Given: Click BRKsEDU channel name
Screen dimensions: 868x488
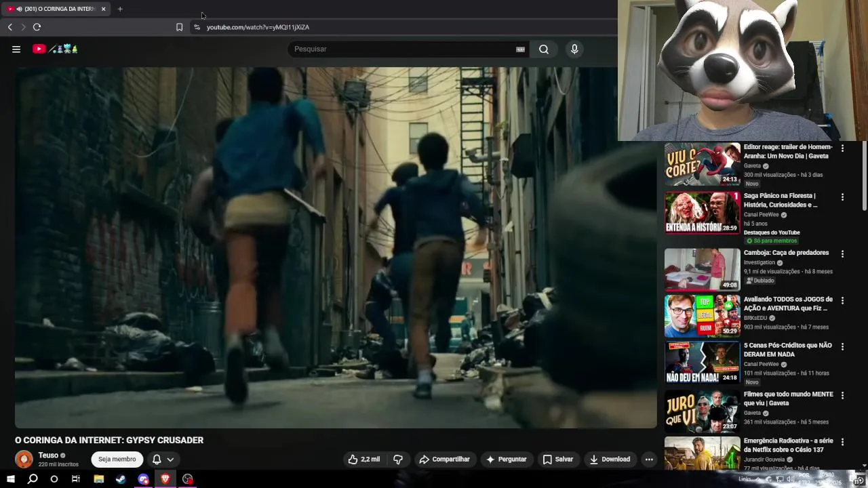Looking at the screenshot, I should (x=755, y=318).
